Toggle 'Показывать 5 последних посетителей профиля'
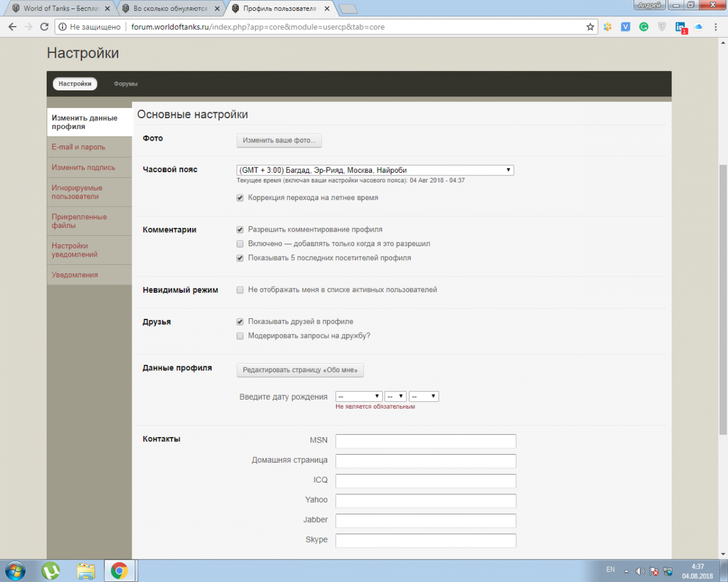The image size is (728, 582). tap(240, 258)
